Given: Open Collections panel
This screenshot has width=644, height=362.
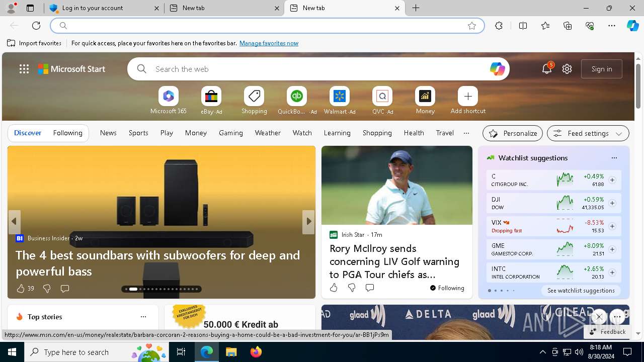Looking at the screenshot, I should point(568,26).
